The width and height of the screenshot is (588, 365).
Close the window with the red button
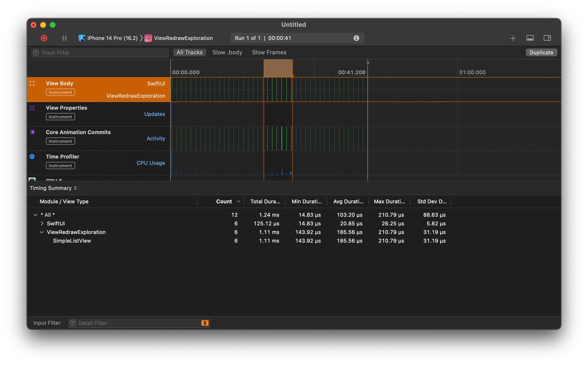click(34, 25)
